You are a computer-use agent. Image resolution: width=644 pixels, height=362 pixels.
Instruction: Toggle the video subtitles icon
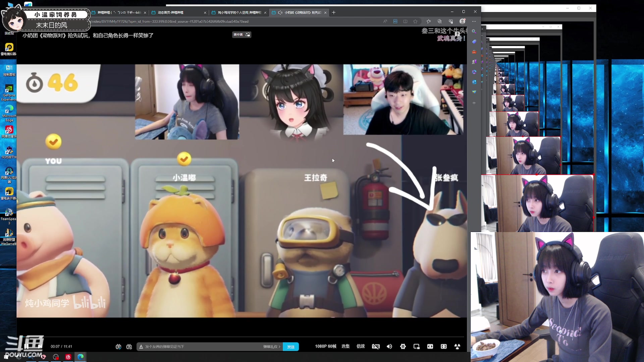tap(376, 347)
